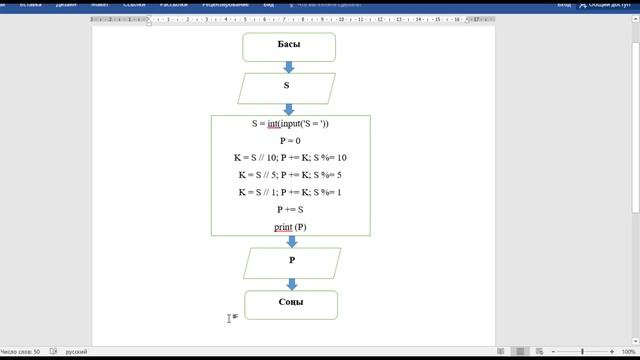This screenshot has width=640, height=360.
Task: Click the first-line indent marker on ruler
Action: (149, 17)
